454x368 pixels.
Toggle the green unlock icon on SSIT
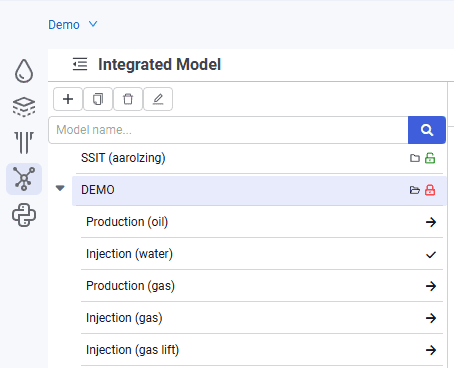click(x=430, y=158)
